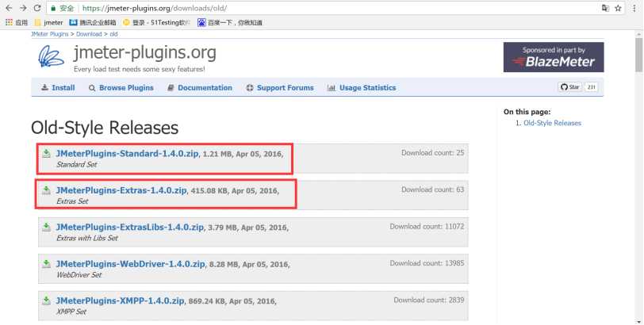Open the Tencent enterprise mail bookmark
The width and height of the screenshot is (644, 325).
(93, 22)
